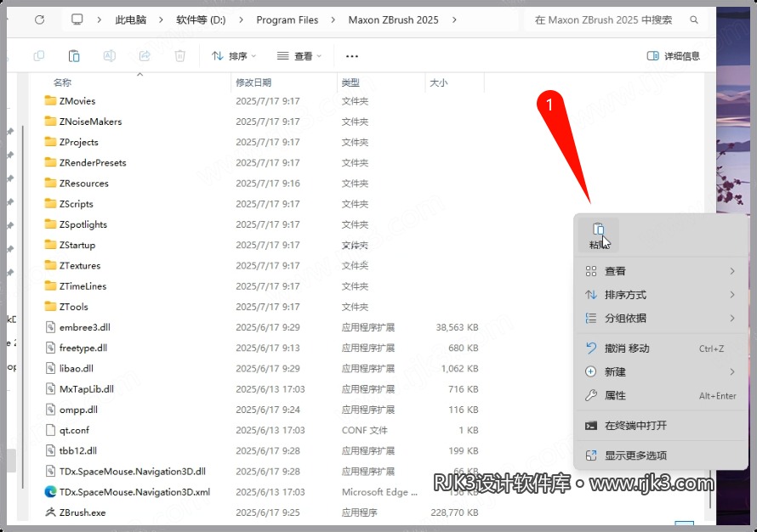Image resolution: width=757 pixels, height=532 pixels.
Task: Expand chevron after Program Files breadcrumb
Action: [333, 20]
